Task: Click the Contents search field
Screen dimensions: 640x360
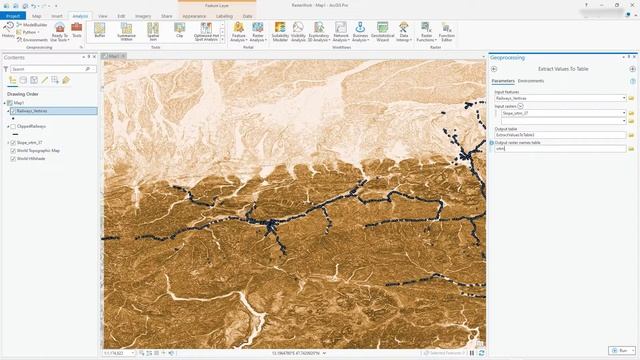Action: (x=53, y=69)
